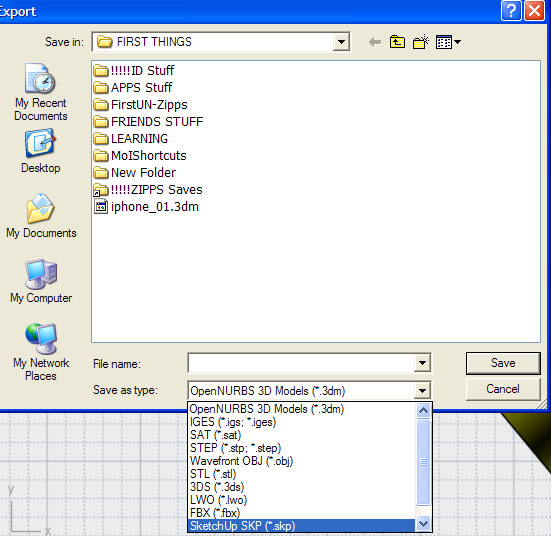
Task: Choose IGES (*.igs; *.iges) format
Action: (302, 422)
